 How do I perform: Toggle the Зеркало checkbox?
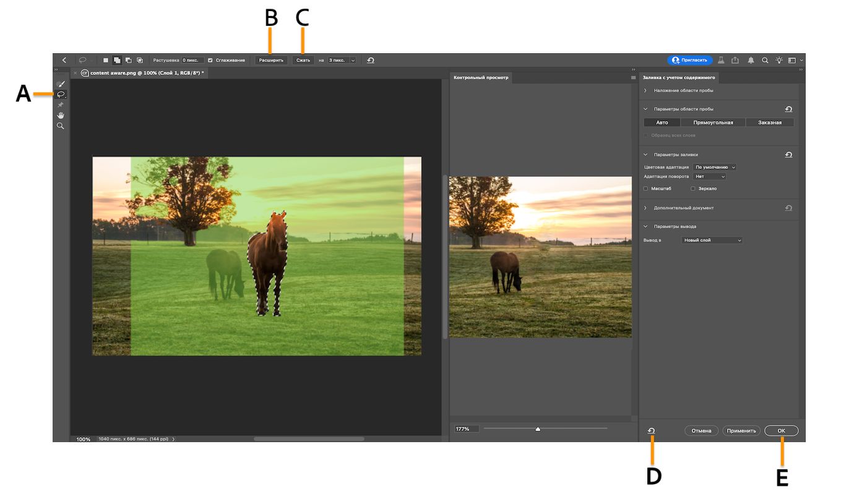click(x=692, y=188)
